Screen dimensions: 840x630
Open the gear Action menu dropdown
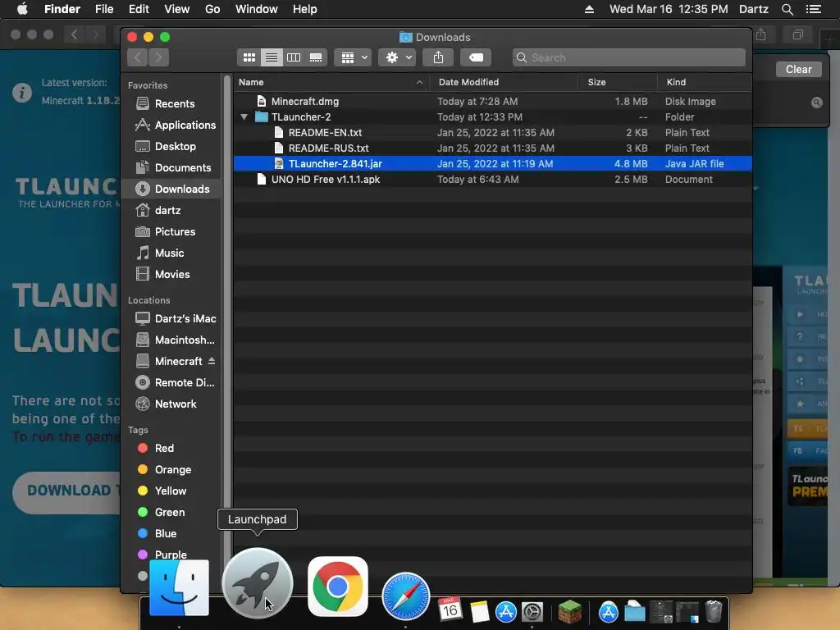pyautogui.click(x=397, y=57)
